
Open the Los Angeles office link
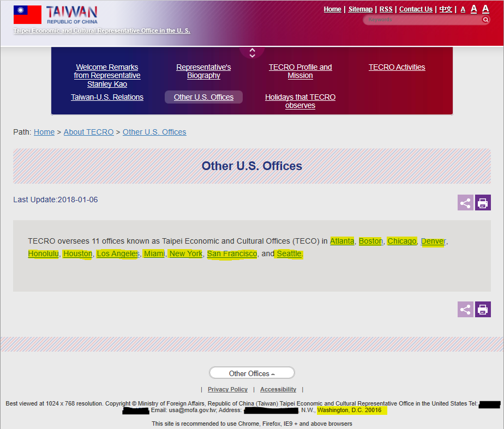pos(118,253)
